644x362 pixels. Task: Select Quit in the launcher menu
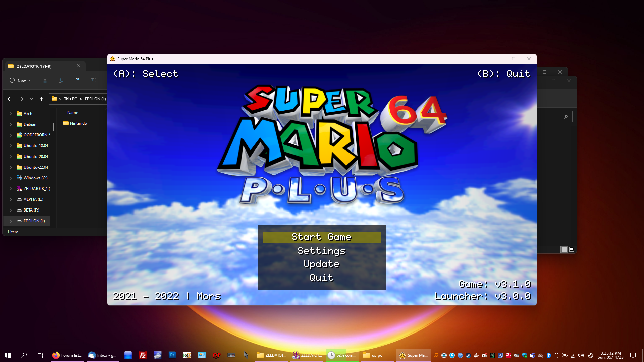tap(322, 277)
